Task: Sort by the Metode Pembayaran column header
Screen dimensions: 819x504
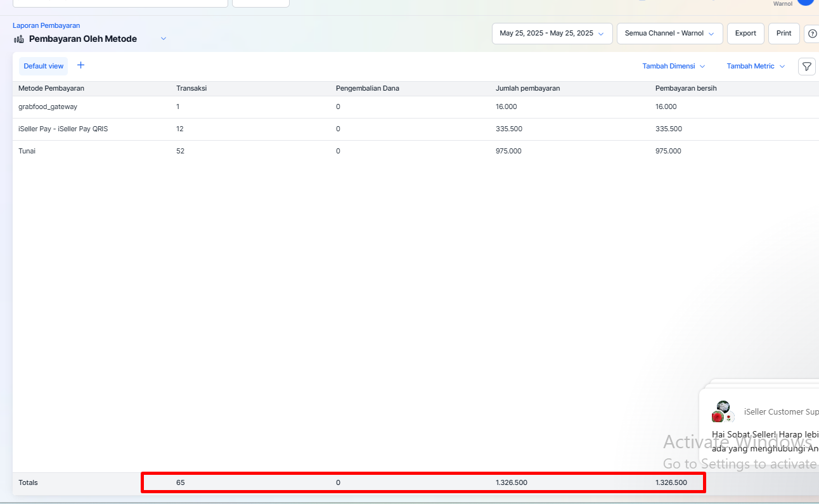Action: click(51, 88)
